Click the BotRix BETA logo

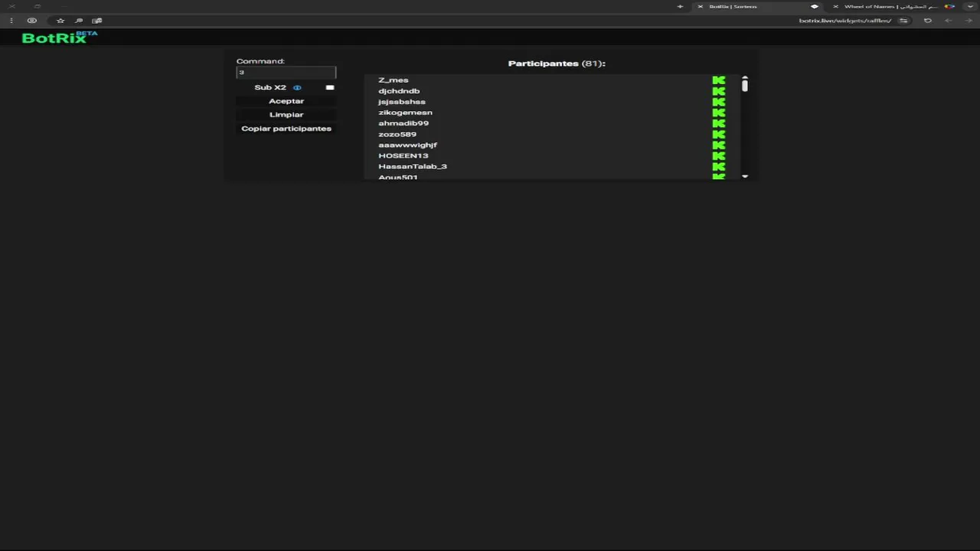(x=60, y=37)
